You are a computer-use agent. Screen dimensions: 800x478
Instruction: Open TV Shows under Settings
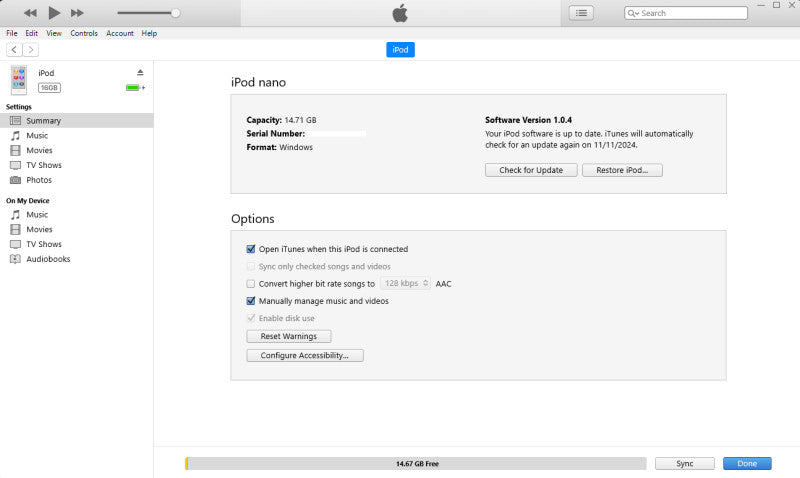click(44, 165)
